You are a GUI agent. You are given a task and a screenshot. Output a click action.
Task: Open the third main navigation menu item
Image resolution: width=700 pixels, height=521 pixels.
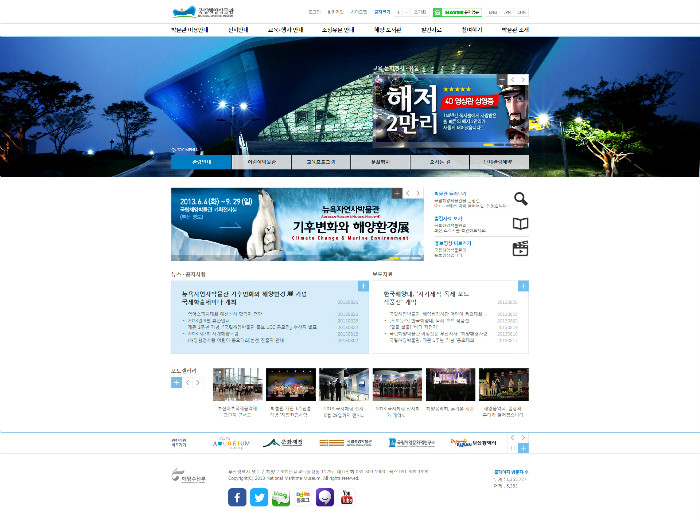(x=285, y=30)
